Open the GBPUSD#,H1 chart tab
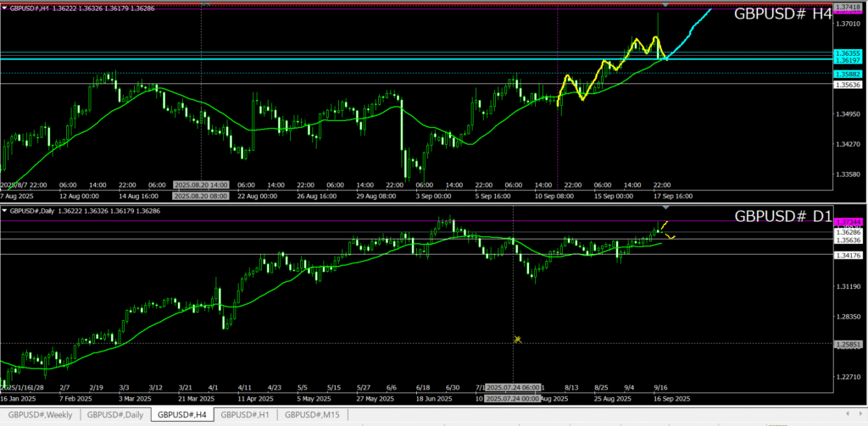The width and height of the screenshot is (868, 426). pos(245,415)
